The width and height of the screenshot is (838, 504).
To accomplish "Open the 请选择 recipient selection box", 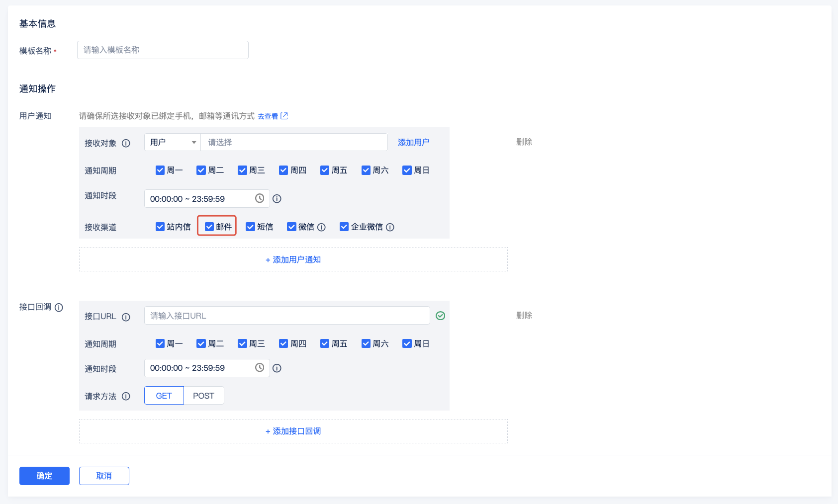I will coord(293,142).
